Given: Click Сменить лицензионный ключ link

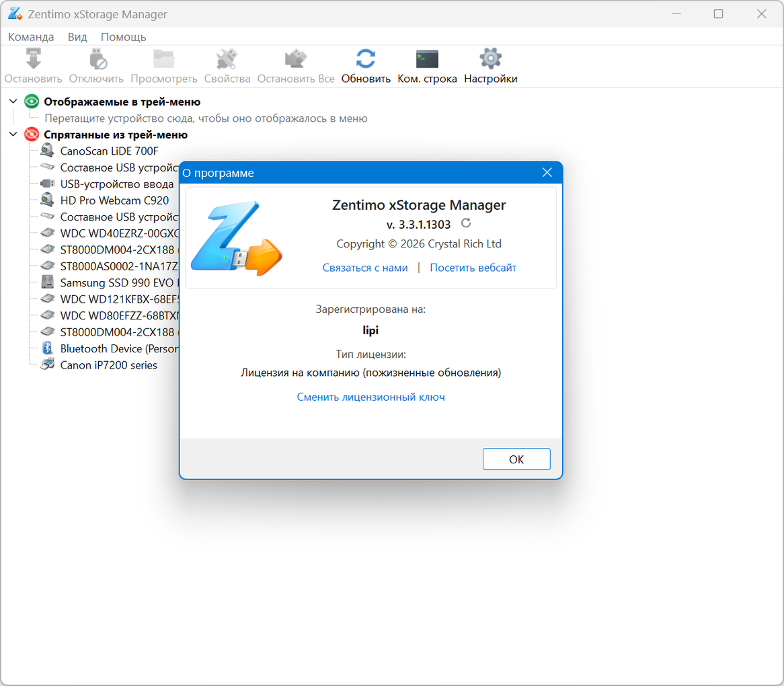Looking at the screenshot, I should [371, 397].
